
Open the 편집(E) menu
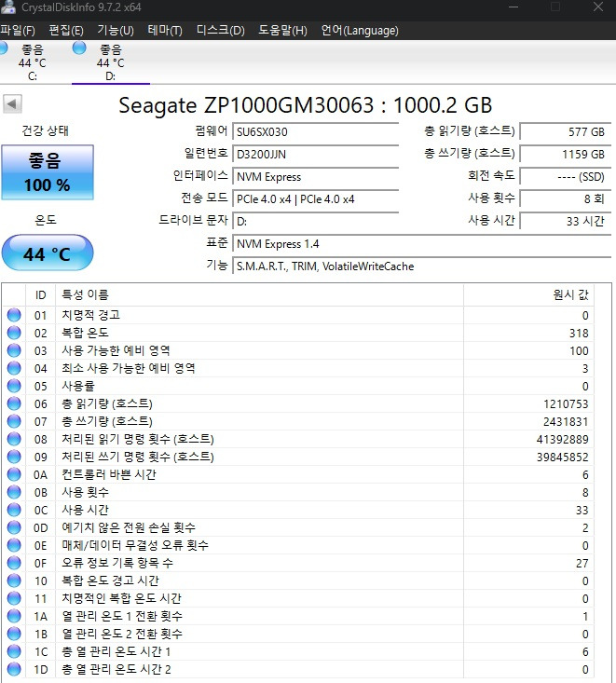[x=66, y=31]
